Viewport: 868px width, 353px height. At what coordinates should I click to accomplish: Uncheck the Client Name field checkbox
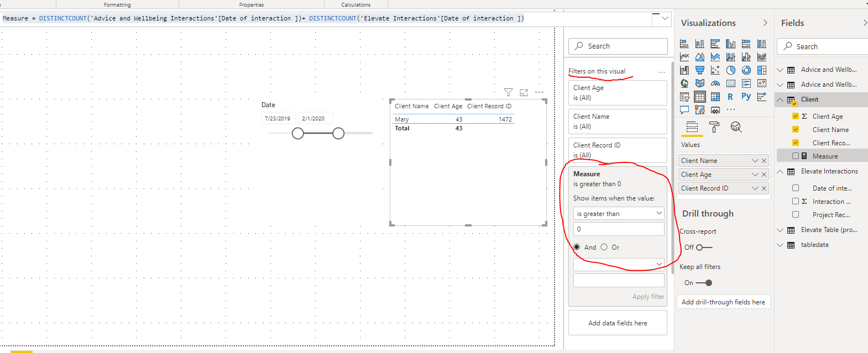pyautogui.click(x=796, y=129)
